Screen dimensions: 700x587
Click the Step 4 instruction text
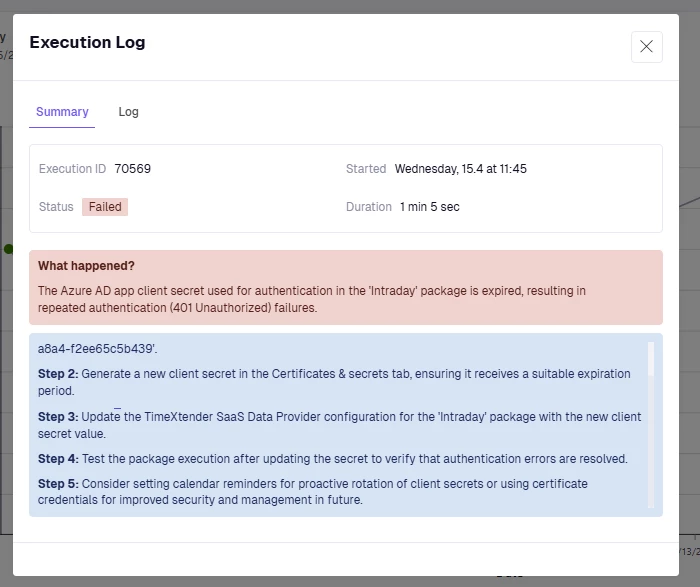[333, 459]
